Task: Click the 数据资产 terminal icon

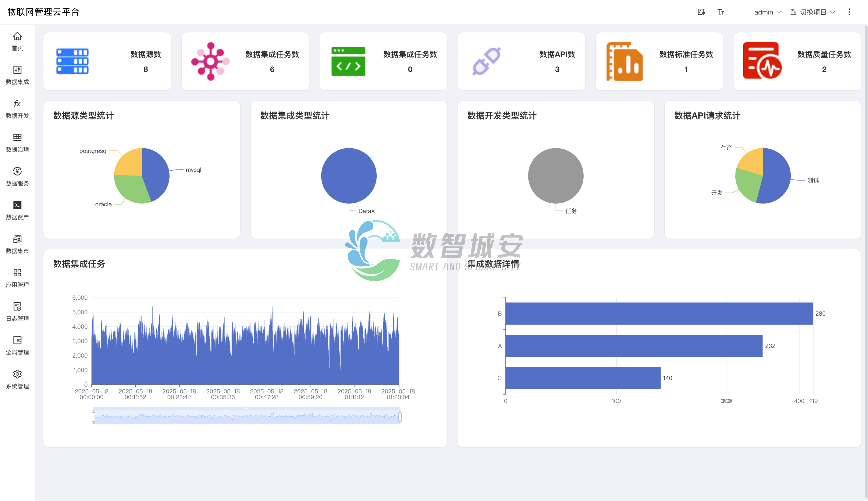Action: (17, 205)
